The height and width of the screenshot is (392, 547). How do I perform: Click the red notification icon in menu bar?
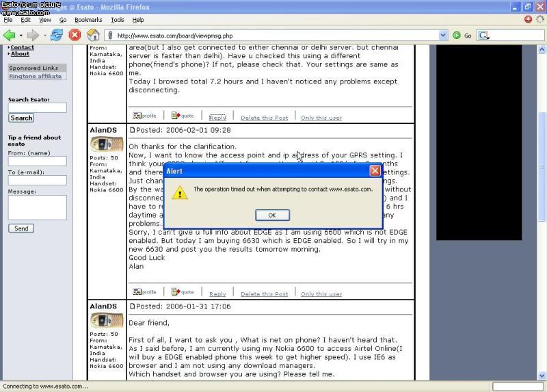[528, 19]
